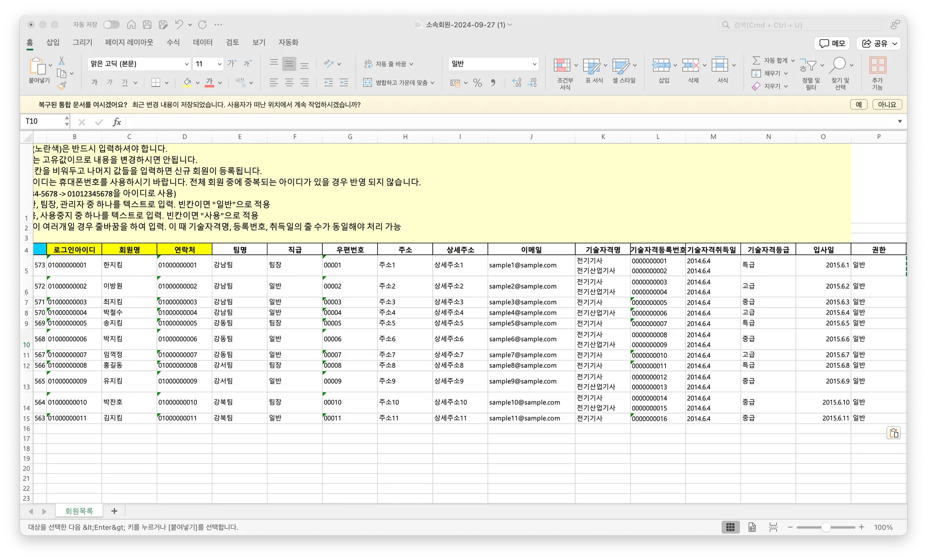Open the 데이터 ribbon tab
The image size is (927, 560).
(x=202, y=43)
